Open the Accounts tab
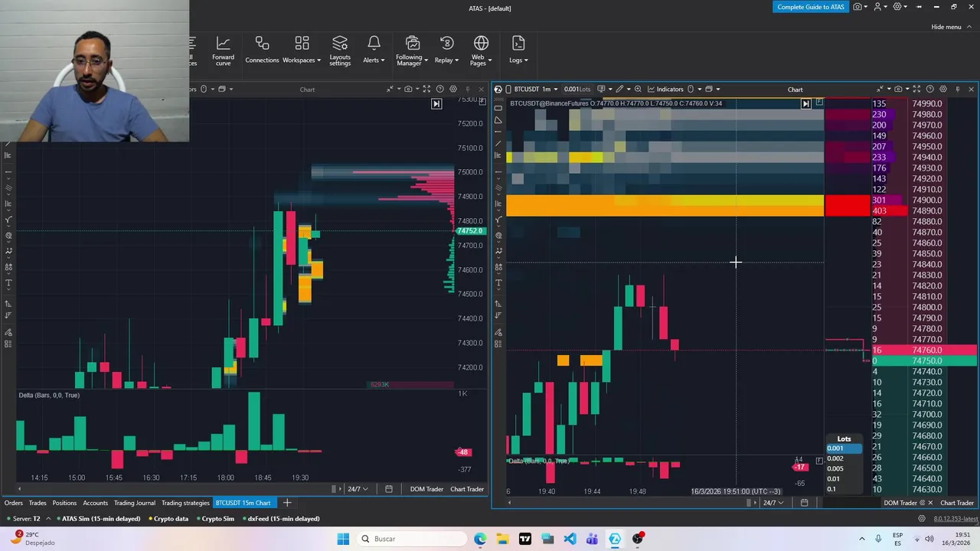 [95, 503]
